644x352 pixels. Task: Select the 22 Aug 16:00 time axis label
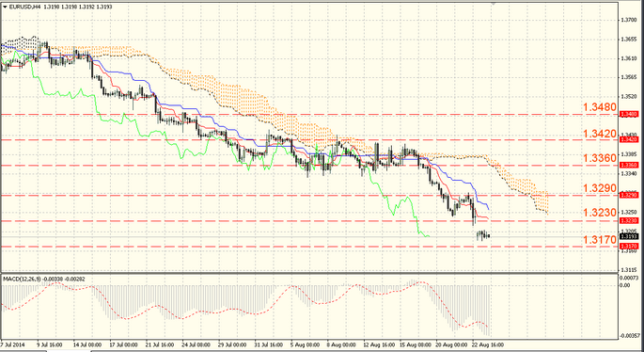[x=489, y=344]
